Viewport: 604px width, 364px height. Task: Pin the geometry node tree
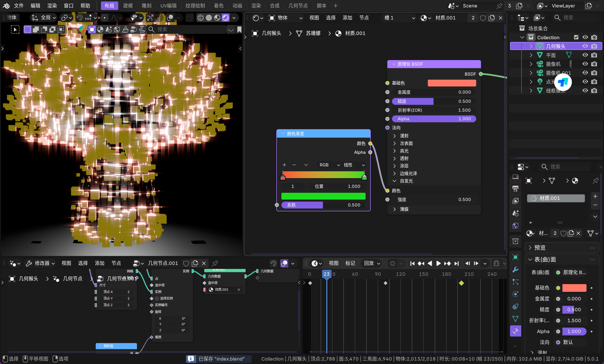pos(215,263)
